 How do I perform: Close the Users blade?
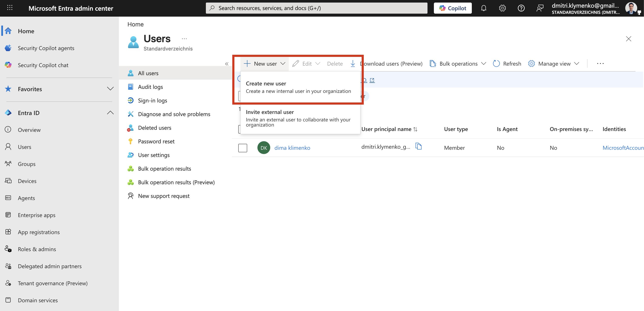pyautogui.click(x=628, y=39)
